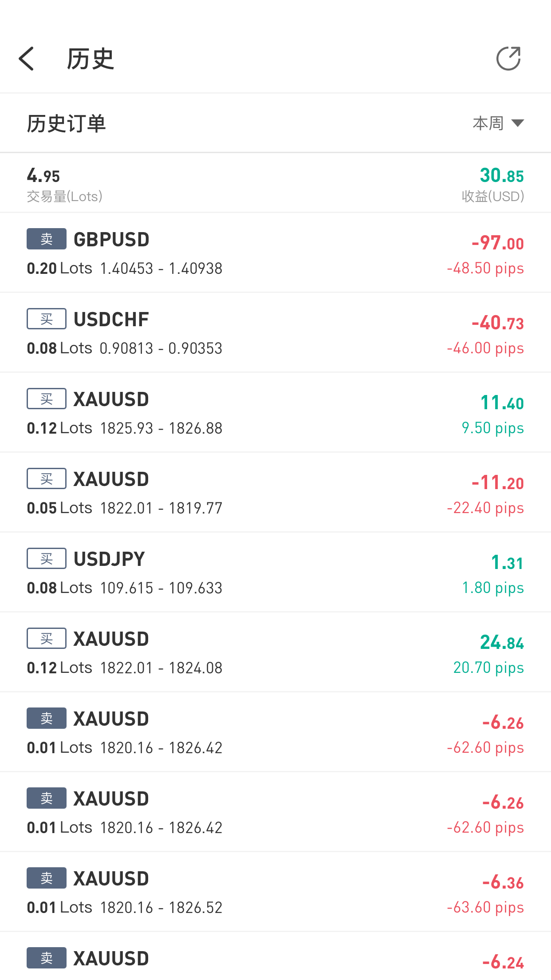The image size is (551, 980).
Task: Tap the 买 badge on USDJPY order
Action: [x=47, y=558]
